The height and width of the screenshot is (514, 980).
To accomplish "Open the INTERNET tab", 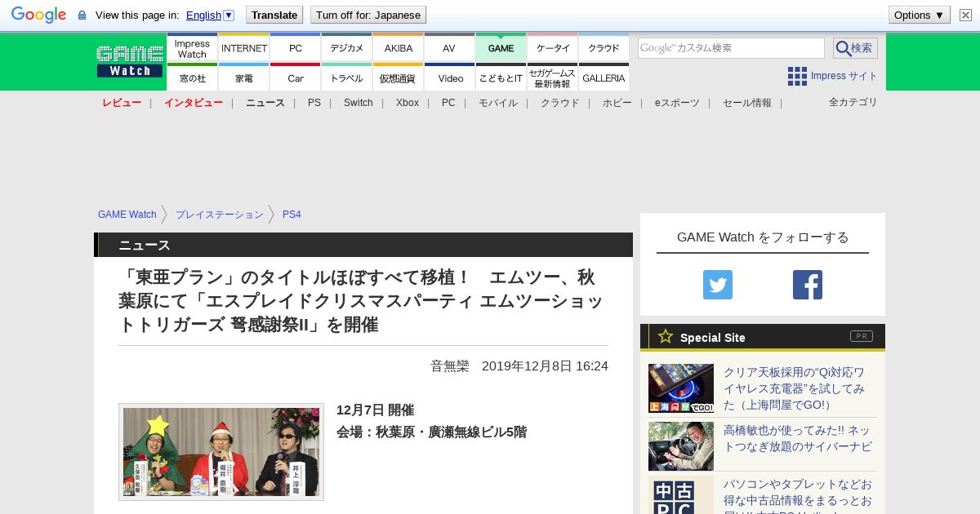I will (x=244, y=48).
